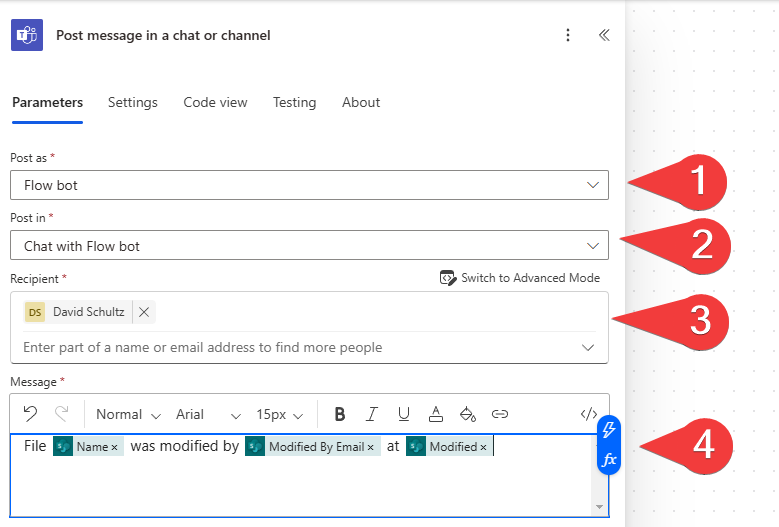Click the SharePoint icon on Modified token
The image size is (779, 527).
click(x=416, y=446)
